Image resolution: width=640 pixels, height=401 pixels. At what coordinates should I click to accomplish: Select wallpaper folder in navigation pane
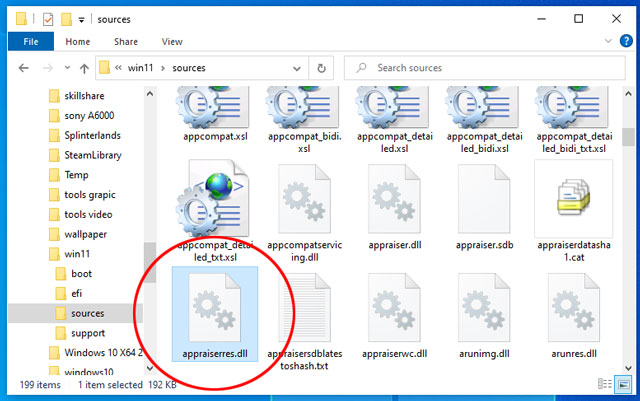tap(85, 234)
